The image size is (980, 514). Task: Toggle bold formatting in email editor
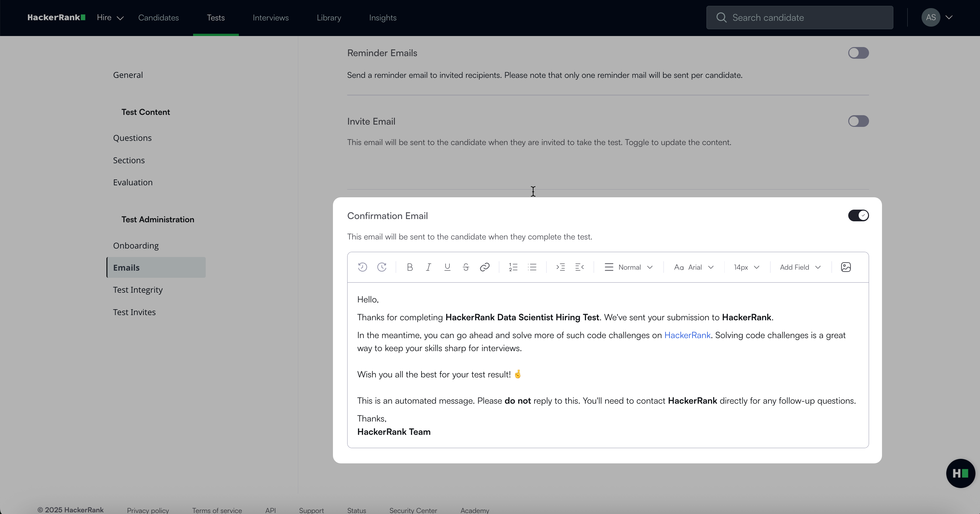[410, 267]
